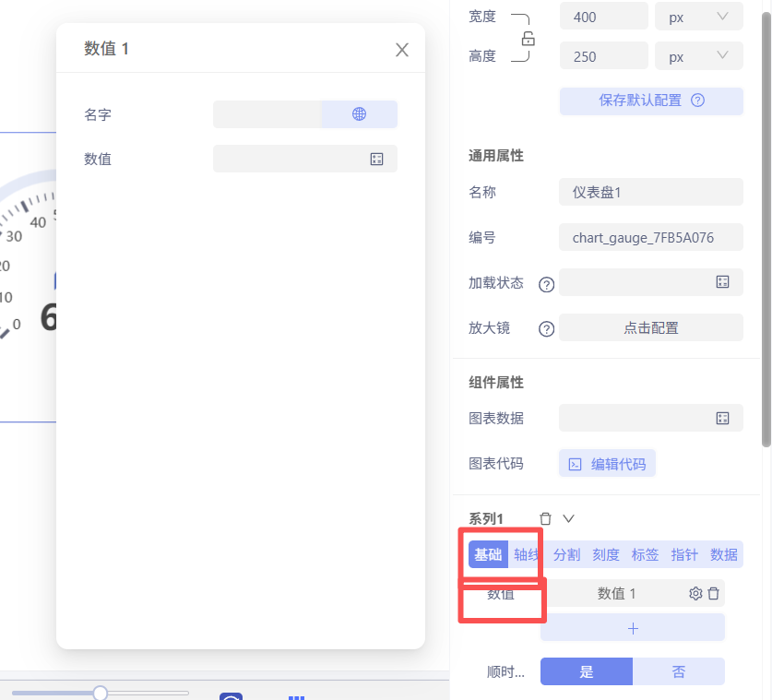Collapse the 系列1 section chevron
The height and width of the screenshot is (700, 772).
point(568,519)
